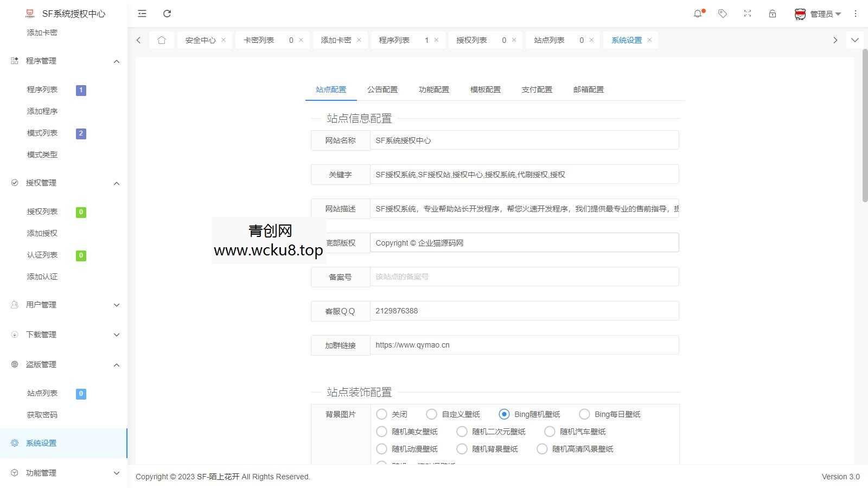
Task: Close the 卡密列表 tab
Action: click(x=301, y=40)
